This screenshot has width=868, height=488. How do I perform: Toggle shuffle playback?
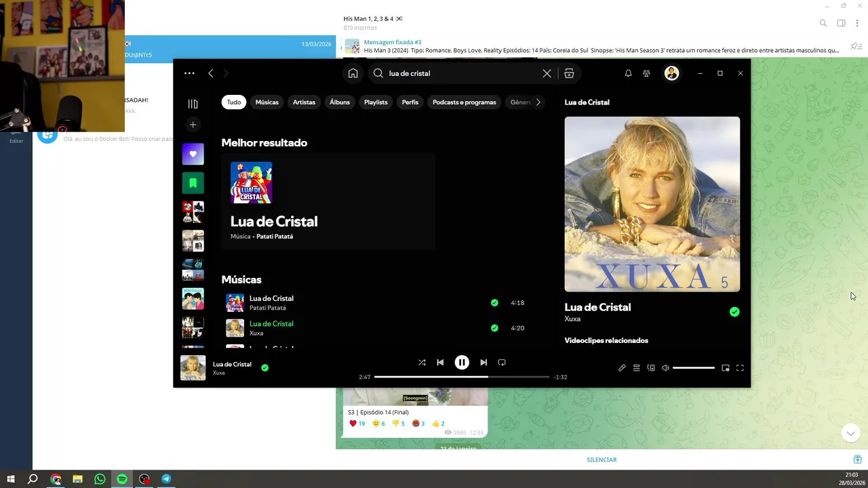tap(422, 363)
